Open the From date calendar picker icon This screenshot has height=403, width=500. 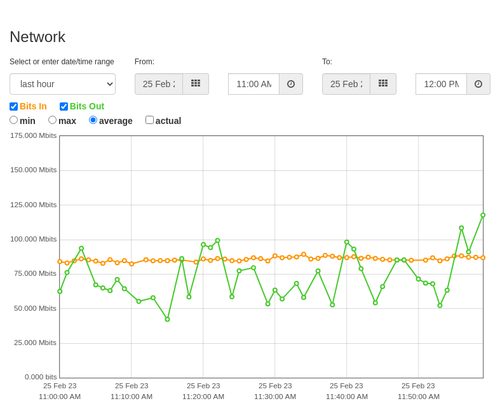coord(196,84)
